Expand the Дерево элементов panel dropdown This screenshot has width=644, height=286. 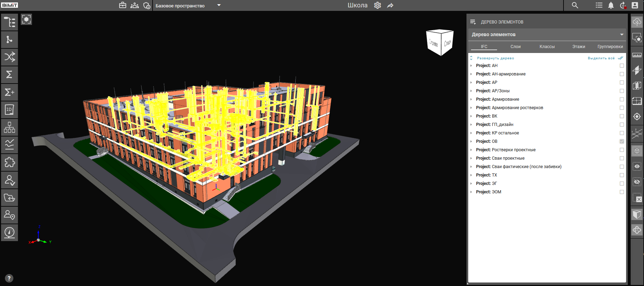pyautogui.click(x=622, y=34)
